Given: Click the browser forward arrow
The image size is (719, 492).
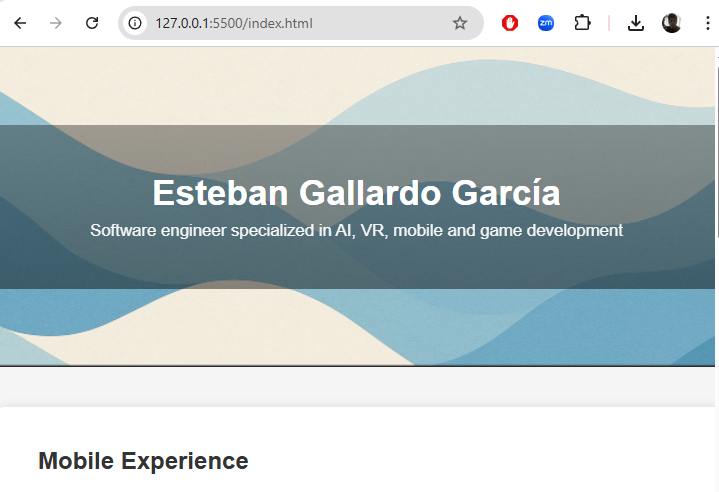Looking at the screenshot, I should (56, 23).
